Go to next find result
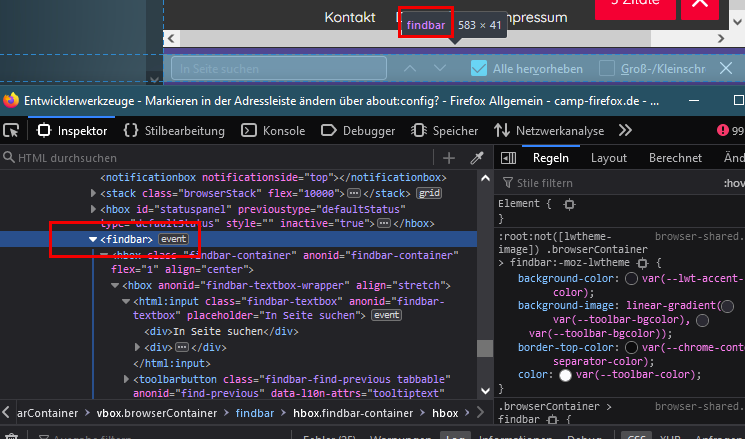 tap(440, 68)
